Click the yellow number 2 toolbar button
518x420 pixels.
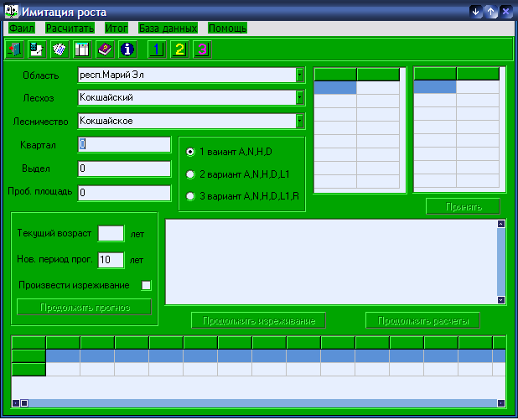tap(179, 49)
